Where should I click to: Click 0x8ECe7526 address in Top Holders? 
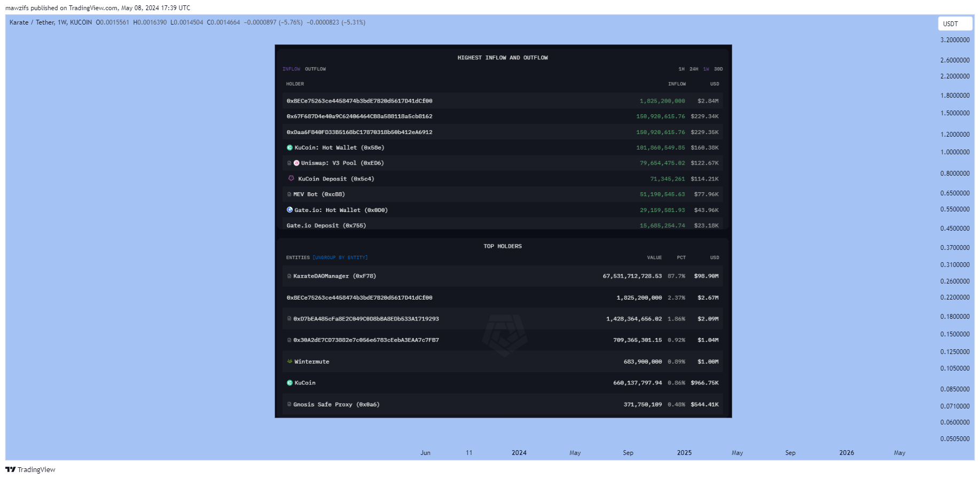coord(359,297)
